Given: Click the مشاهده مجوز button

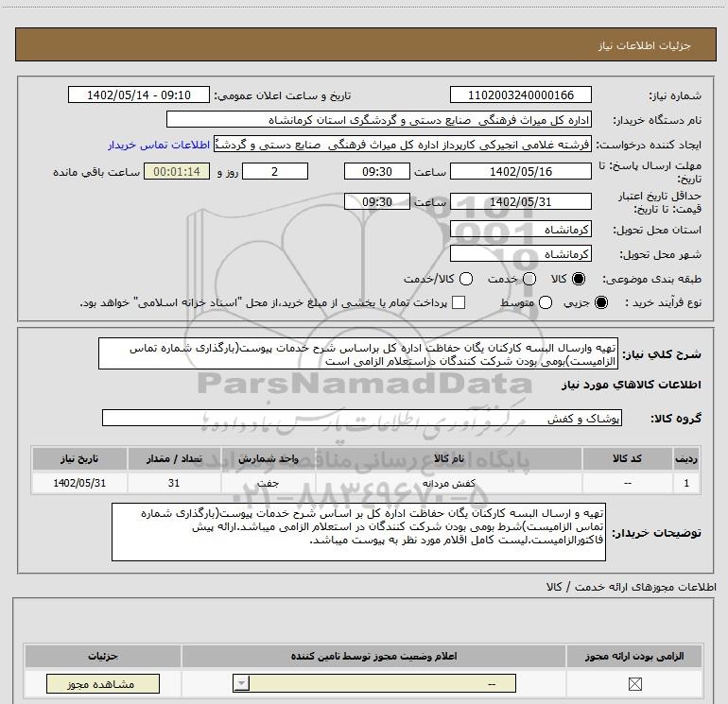Looking at the screenshot, I should point(103,684).
